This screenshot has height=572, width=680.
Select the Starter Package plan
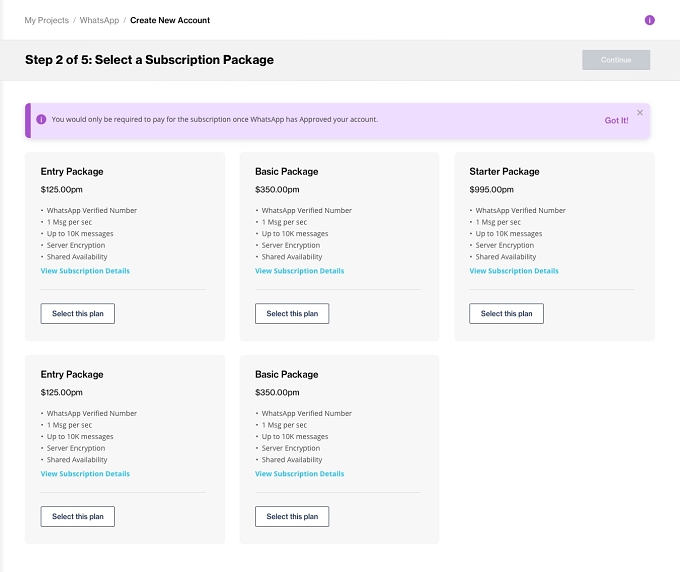pyautogui.click(x=506, y=314)
